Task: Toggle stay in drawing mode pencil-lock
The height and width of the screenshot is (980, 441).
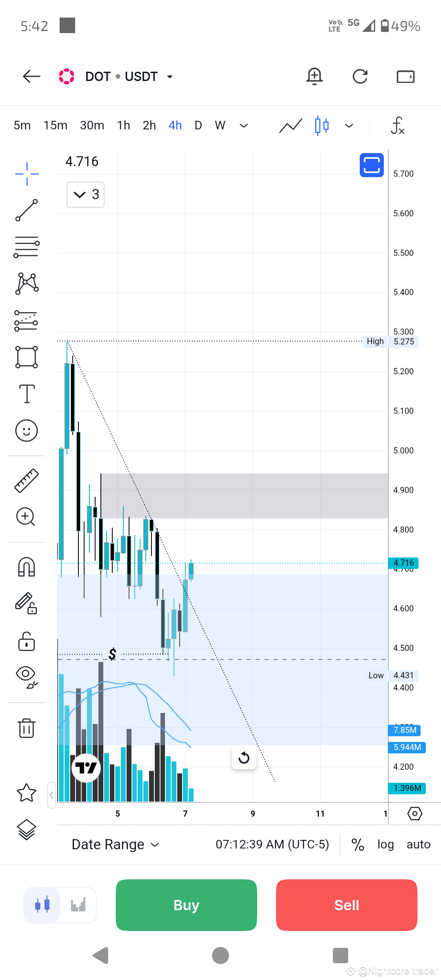Action: 27,603
